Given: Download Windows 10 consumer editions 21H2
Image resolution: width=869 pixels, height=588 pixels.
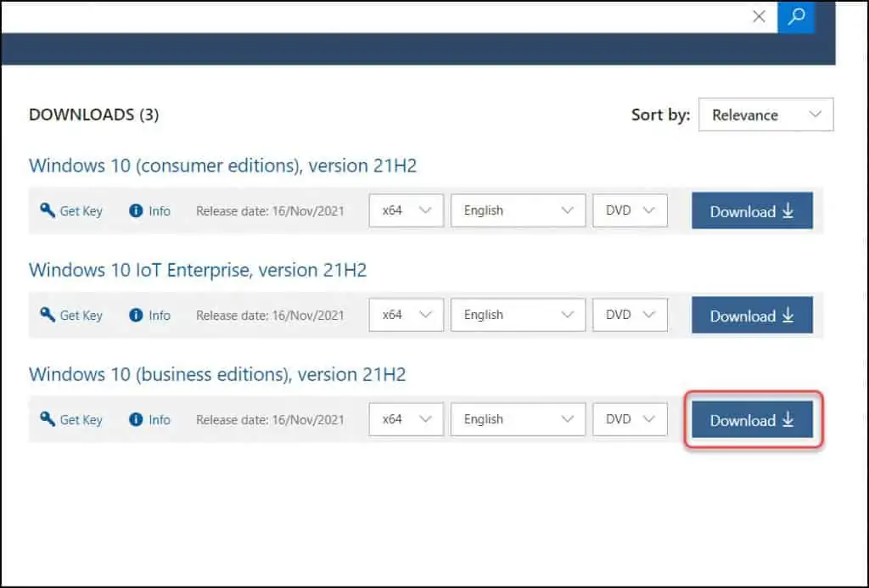Looking at the screenshot, I should [752, 210].
